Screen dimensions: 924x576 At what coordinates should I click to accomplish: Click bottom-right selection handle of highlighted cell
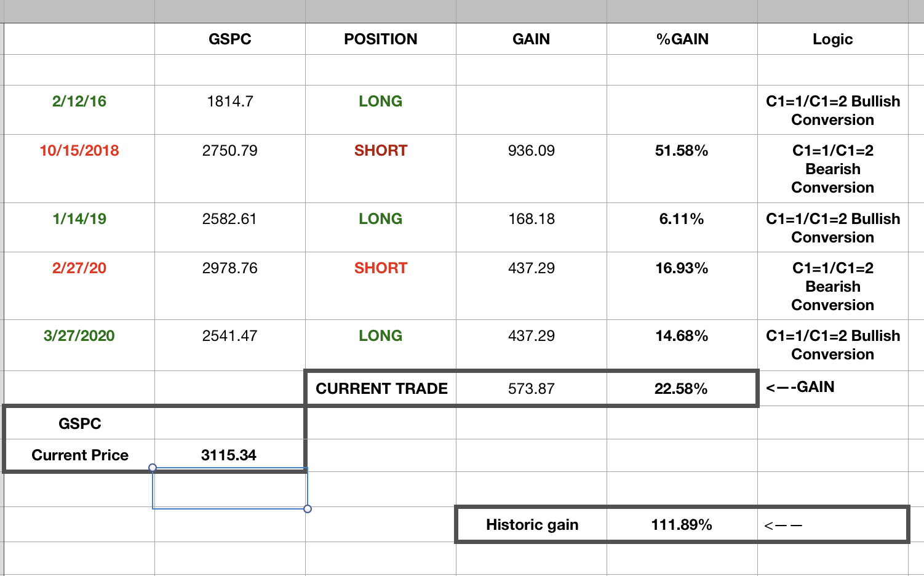(x=308, y=509)
